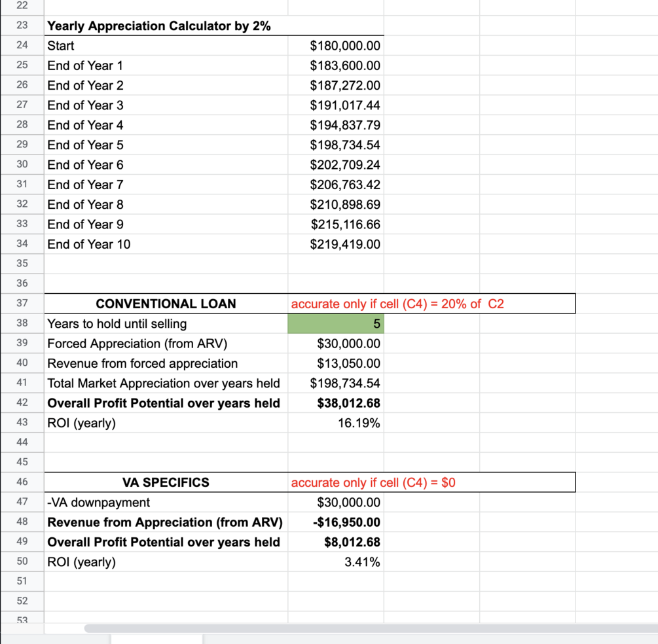Select the End of Year 2 label
This screenshot has width=658, height=644.
[85, 85]
